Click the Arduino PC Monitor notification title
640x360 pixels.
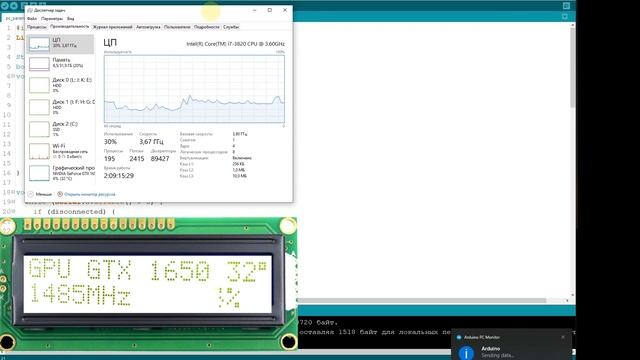482,338
